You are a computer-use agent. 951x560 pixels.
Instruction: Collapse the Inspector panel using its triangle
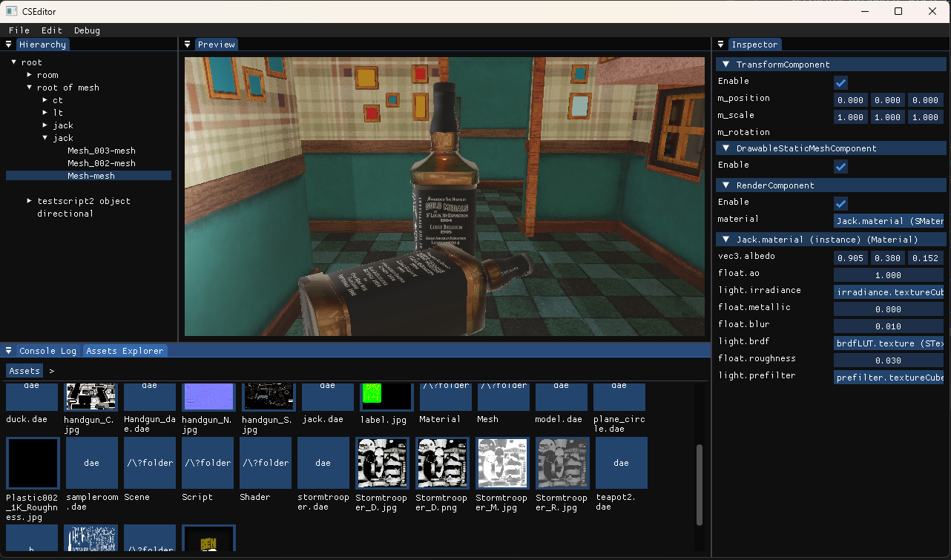(x=721, y=45)
